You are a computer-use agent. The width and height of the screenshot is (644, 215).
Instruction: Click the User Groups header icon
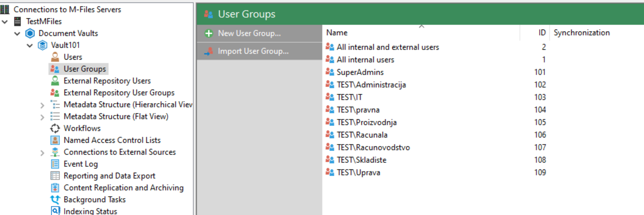click(x=209, y=14)
